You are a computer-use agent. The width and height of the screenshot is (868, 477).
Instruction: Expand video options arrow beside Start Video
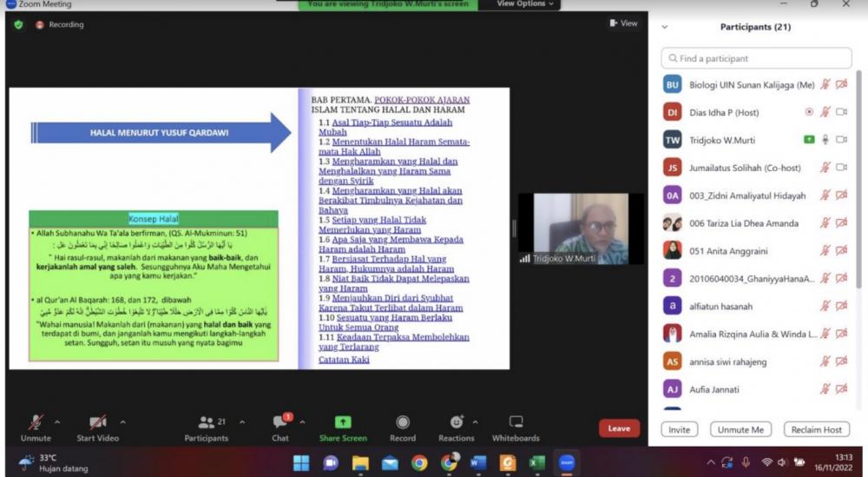[122, 422]
